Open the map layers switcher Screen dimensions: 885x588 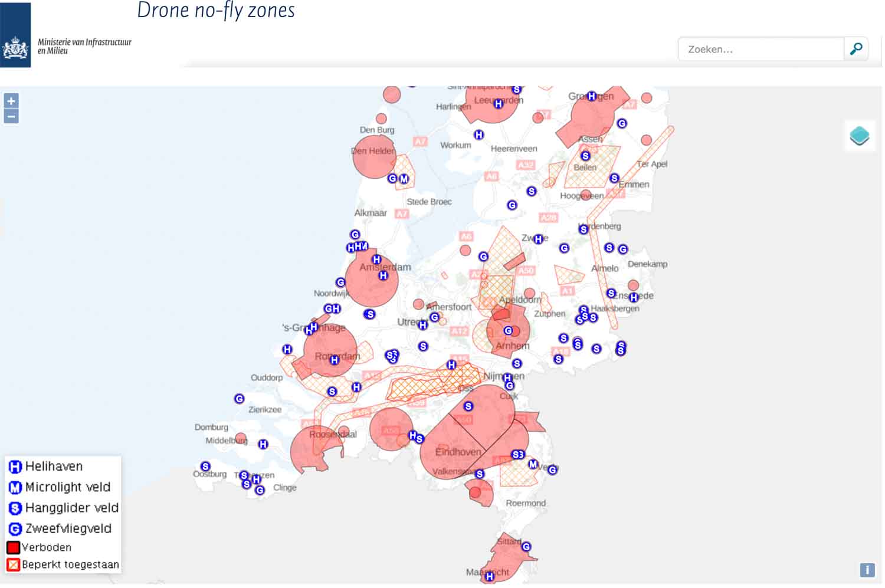click(x=860, y=136)
